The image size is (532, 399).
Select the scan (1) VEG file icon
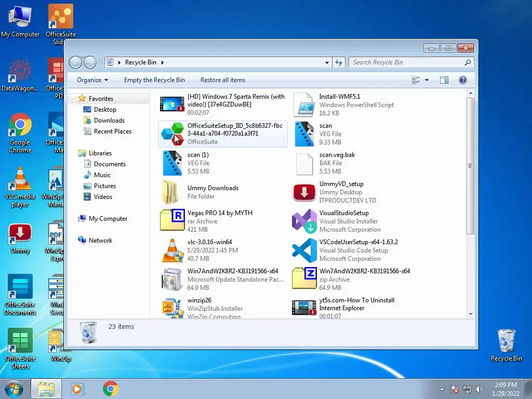click(x=172, y=163)
